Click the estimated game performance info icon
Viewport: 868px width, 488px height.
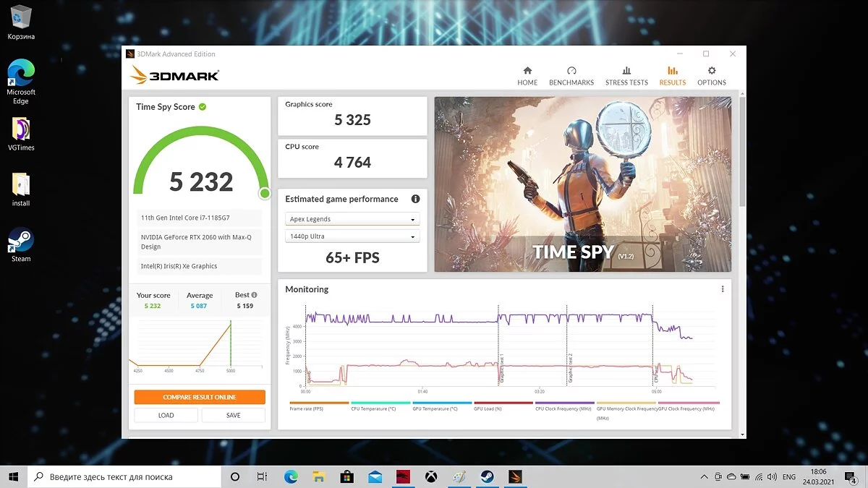tap(415, 199)
